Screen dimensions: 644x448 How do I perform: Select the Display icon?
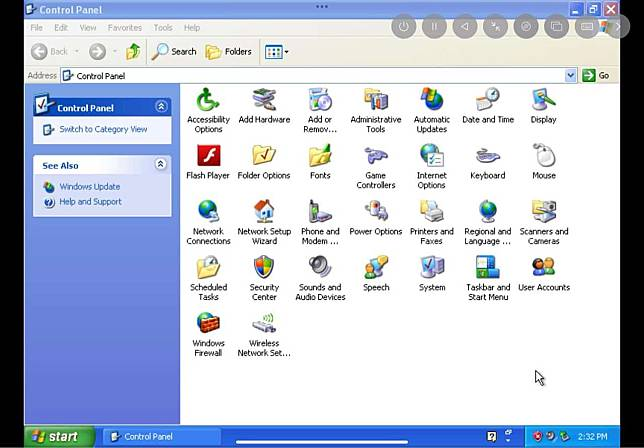click(543, 106)
